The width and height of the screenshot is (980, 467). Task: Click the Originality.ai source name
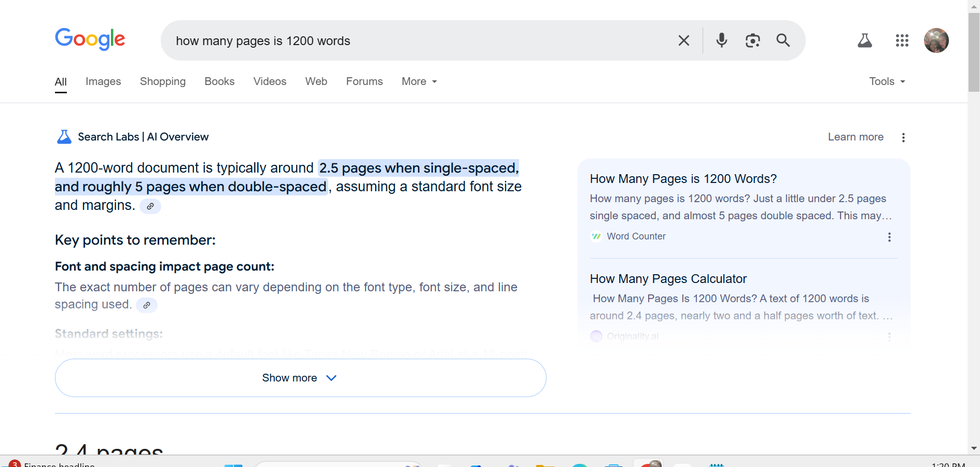(633, 336)
